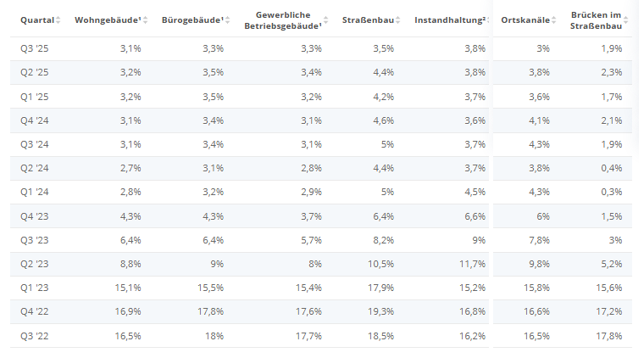
Task: Click the Q1 '23 quarter cell
Action: [x=35, y=288]
